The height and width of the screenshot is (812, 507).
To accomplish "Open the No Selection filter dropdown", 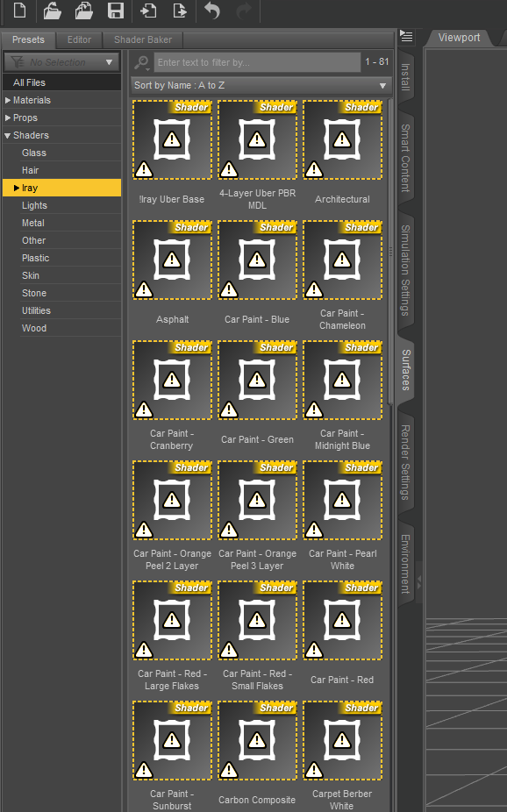I will (x=62, y=62).
